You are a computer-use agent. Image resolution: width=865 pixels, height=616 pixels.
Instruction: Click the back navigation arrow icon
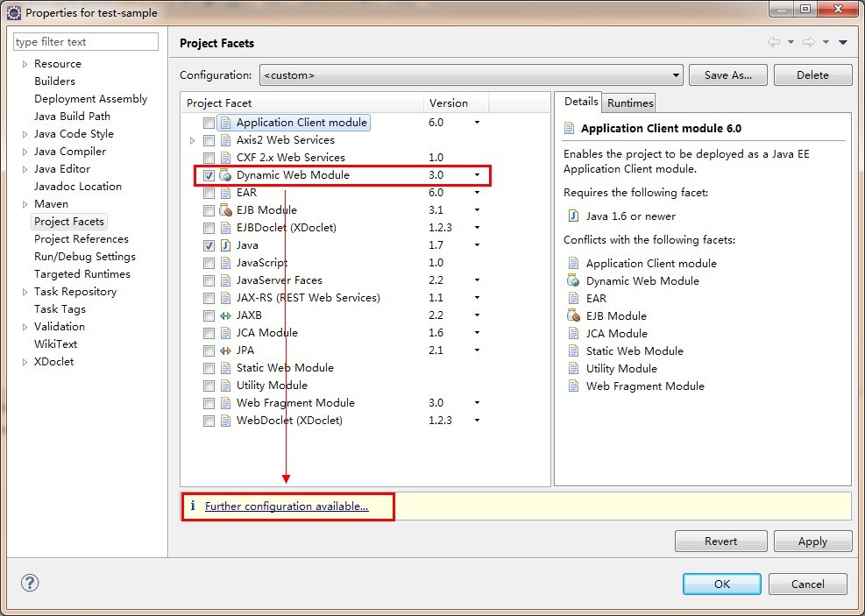click(774, 42)
